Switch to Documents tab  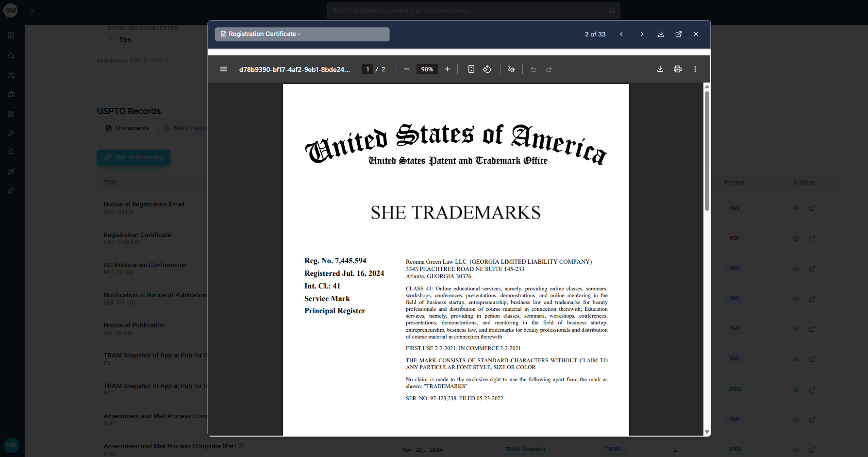(x=128, y=128)
